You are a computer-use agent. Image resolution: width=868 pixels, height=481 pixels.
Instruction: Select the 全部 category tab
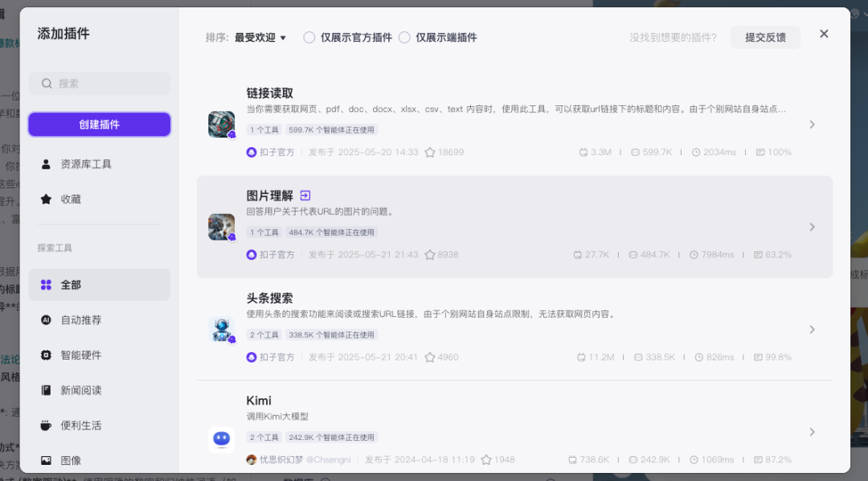pyautogui.click(x=100, y=285)
